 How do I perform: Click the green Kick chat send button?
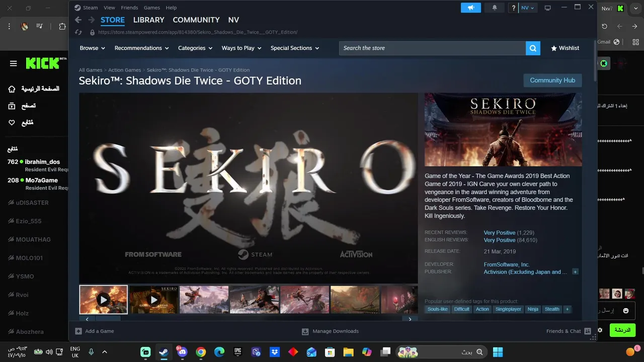pos(622,330)
